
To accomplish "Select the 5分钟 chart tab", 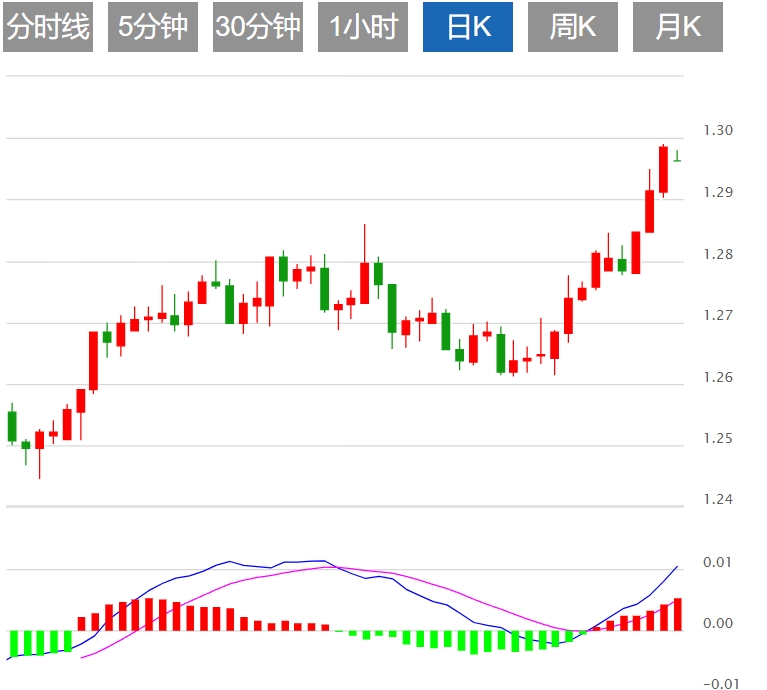I will pyautogui.click(x=153, y=27).
